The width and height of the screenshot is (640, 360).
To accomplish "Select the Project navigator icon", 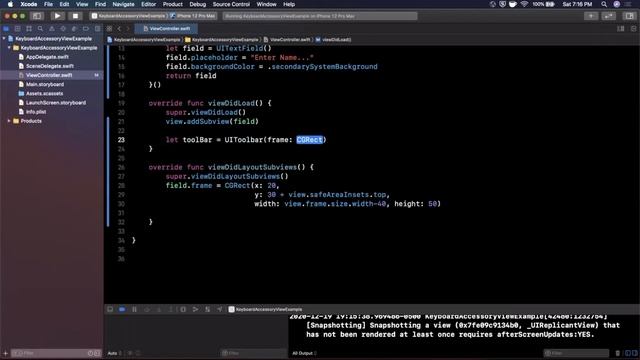I will click(x=6, y=29).
